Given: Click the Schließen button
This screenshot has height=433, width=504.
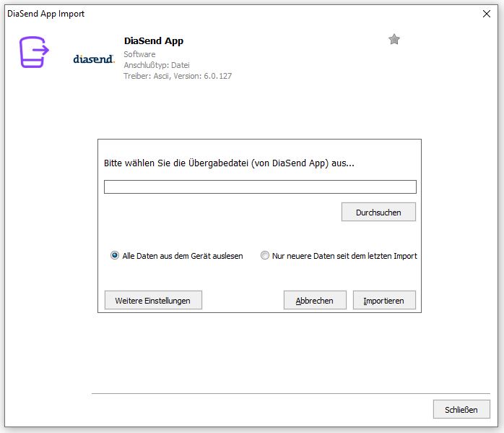Looking at the screenshot, I should [461, 409].
